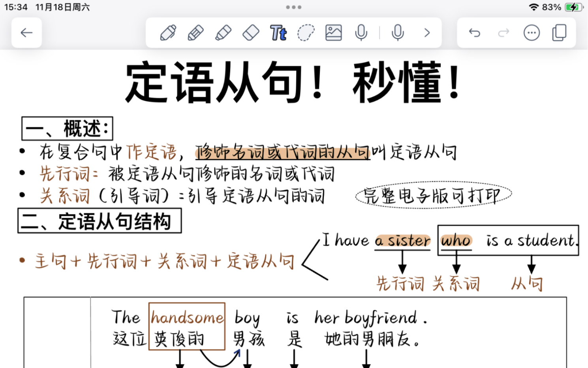Viewport: 588px width, 368px height.
Task: Select the pen tool
Action: coord(167,33)
